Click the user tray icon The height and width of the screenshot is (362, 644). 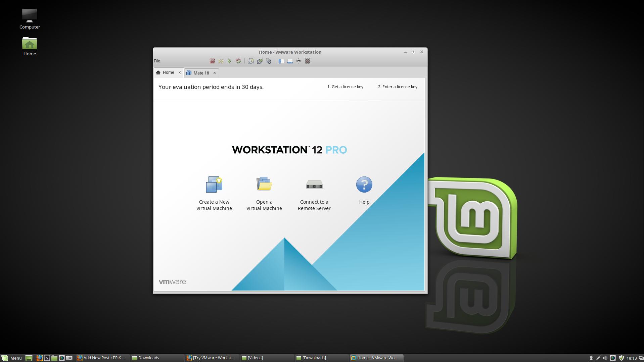591,358
